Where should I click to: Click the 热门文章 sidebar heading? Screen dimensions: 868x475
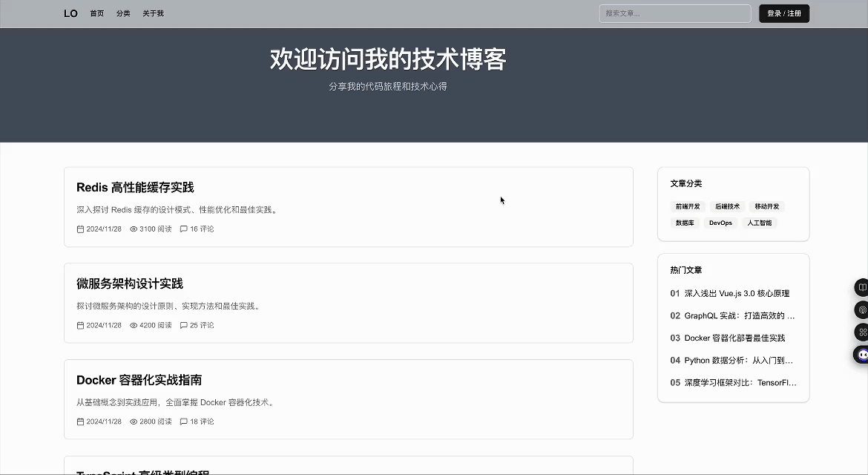[x=686, y=270]
